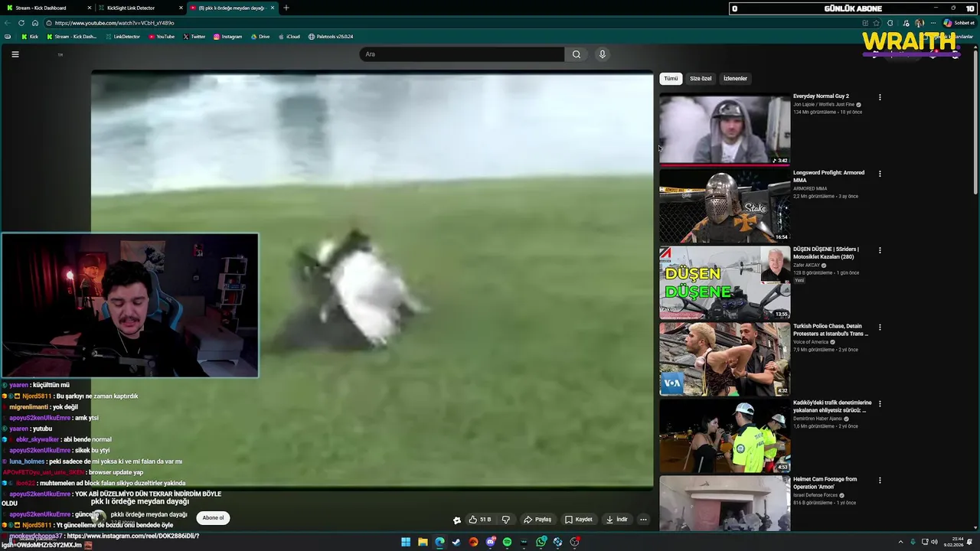Screen dimensions: 980x551
Task: Share the video using Paylaş
Action: pyautogui.click(x=537, y=520)
